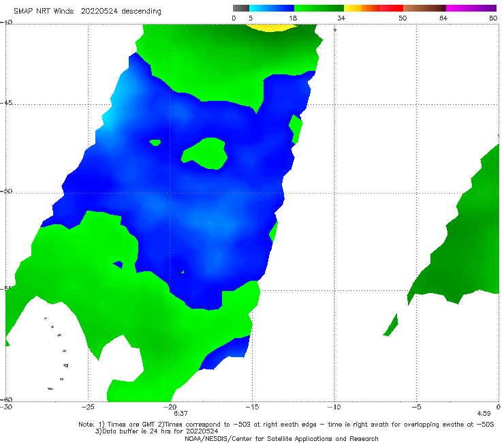Click the longitude label "-20"
This screenshot has width=504, height=443.
[x=170, y=407]
